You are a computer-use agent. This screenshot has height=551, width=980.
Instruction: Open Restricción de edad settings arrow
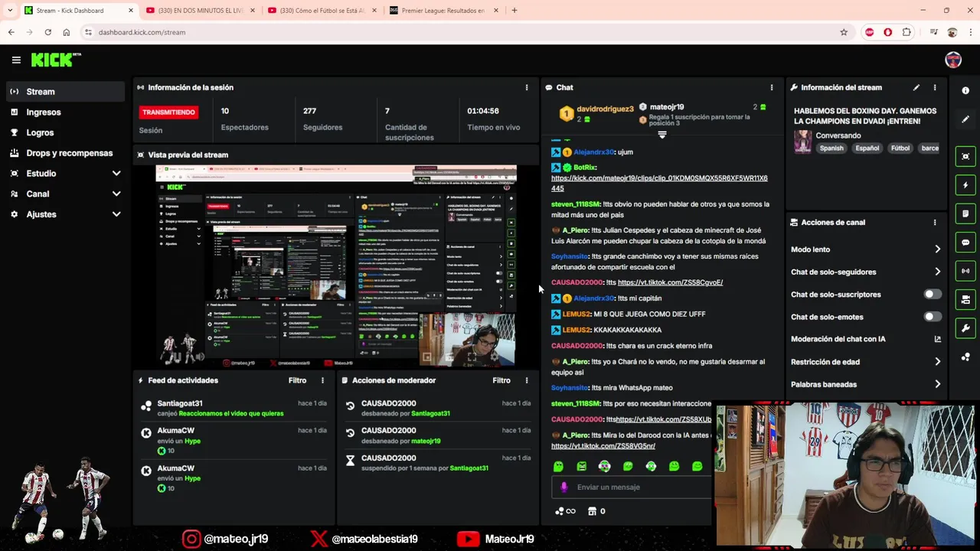tap(937, 362)
